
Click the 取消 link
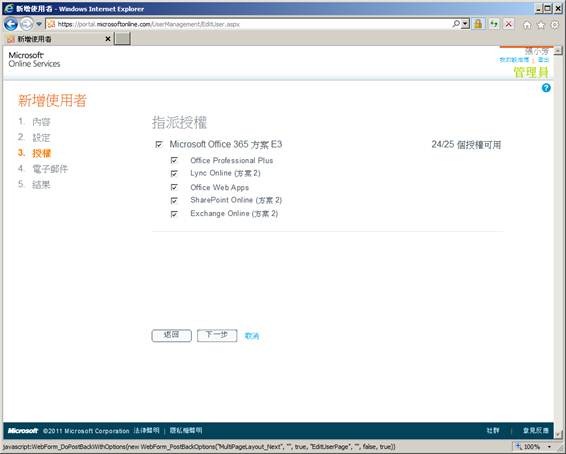click(x=252, y=336)
